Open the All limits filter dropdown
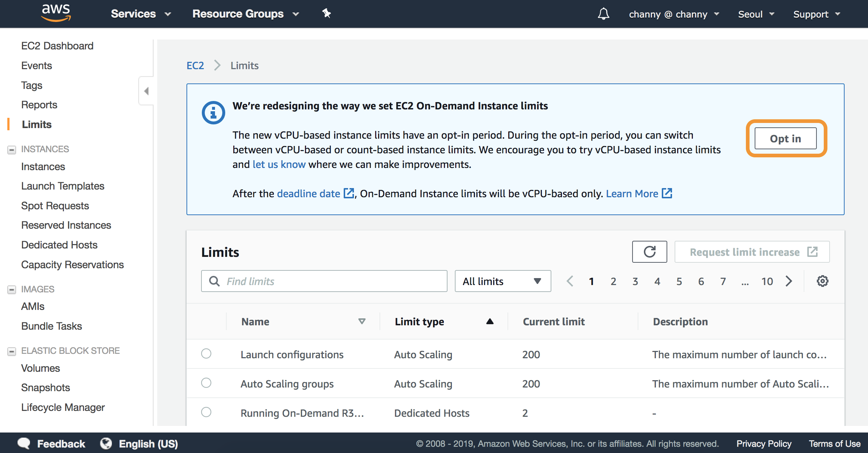 click(x=503, y=281)
